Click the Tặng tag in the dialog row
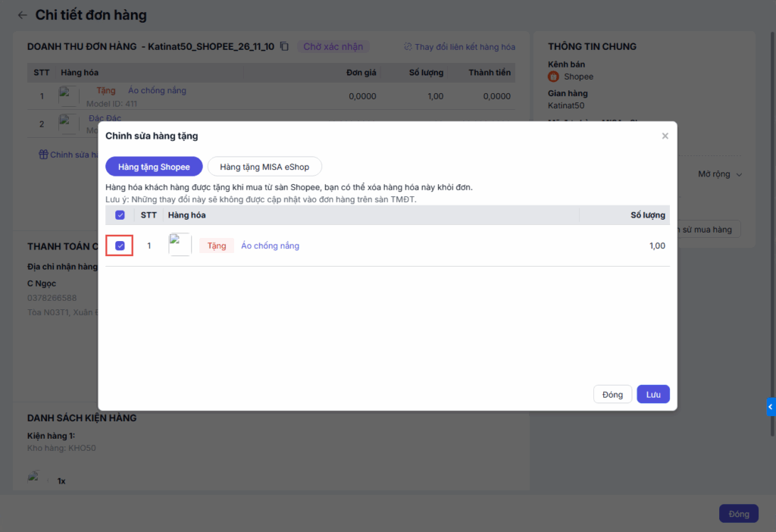The height and width of the screenshot is (532, 776). [217, 246]
